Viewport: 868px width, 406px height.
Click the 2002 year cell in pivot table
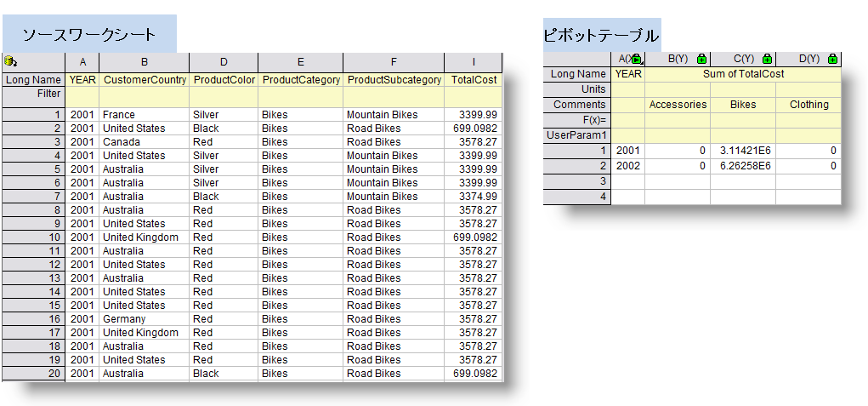(x=628, y=166)
